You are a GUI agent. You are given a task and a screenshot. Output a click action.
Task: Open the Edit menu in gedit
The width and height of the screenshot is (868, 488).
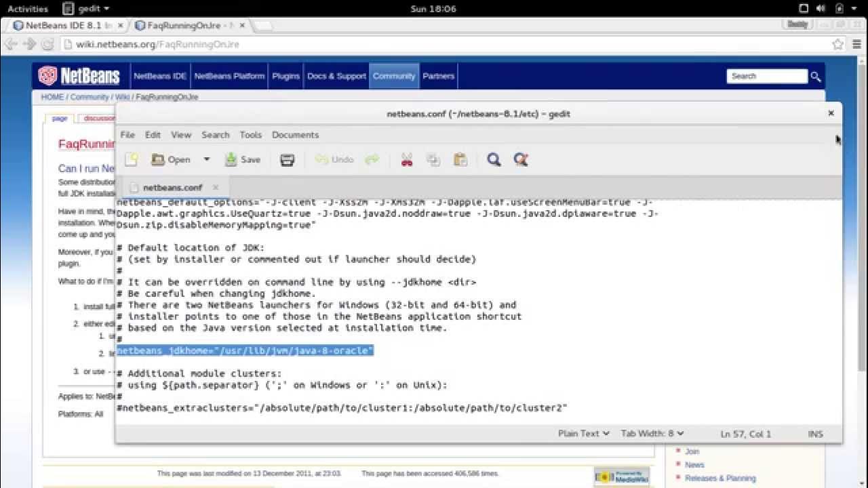coord(153,135)
